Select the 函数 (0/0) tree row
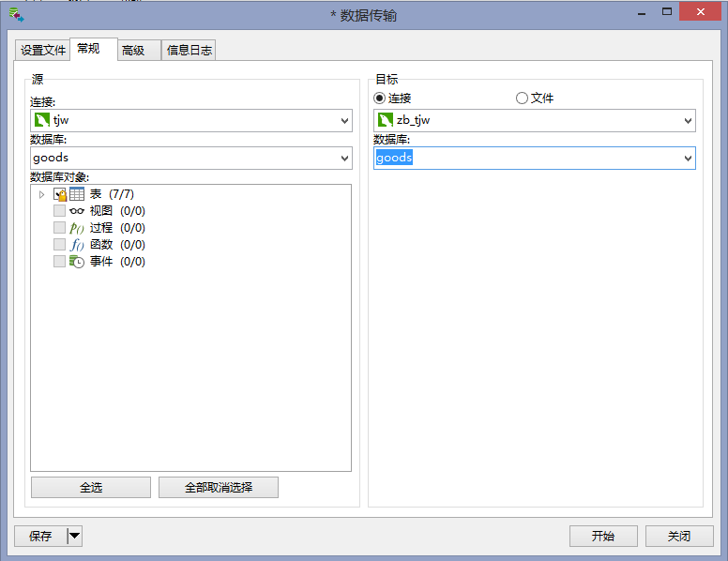728x561 pixels. click(x=117, y=244)
